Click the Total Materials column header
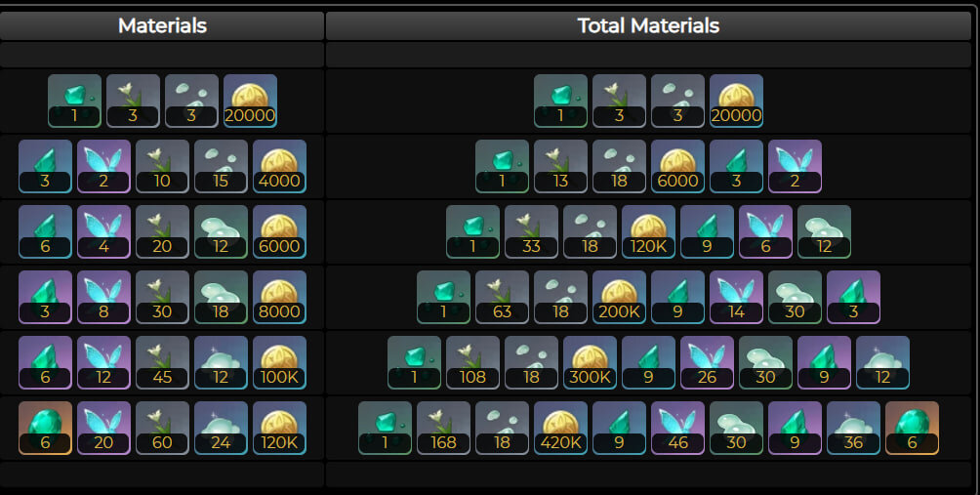This screenshot has width=980, height=495. tap(648, 25)
